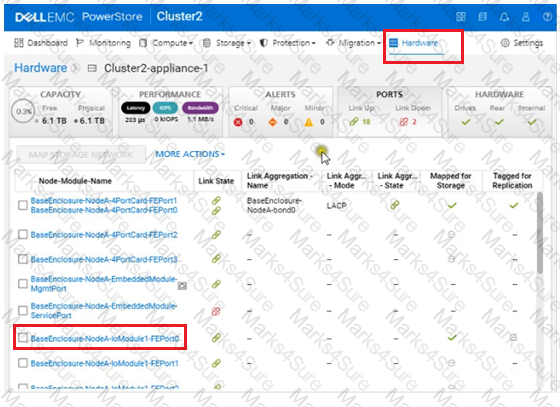Open the help question mark icon
The height and width of the screenshot is (407, 560).
point(547,16)
